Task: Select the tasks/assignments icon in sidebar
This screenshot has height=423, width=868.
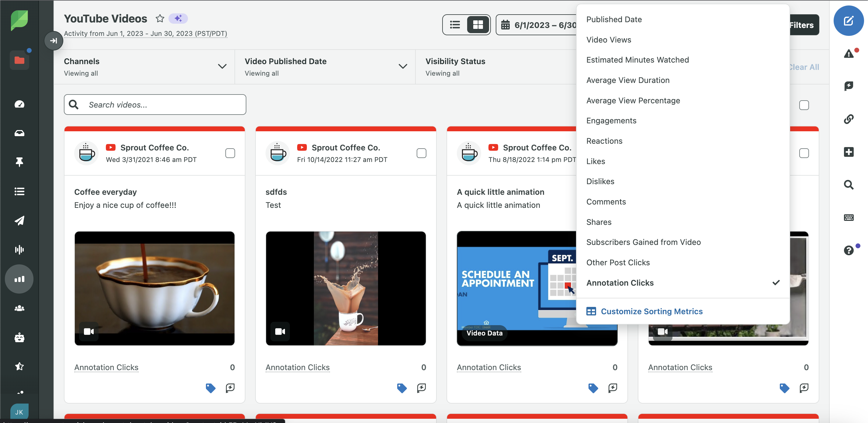Action: pos(19,191)
